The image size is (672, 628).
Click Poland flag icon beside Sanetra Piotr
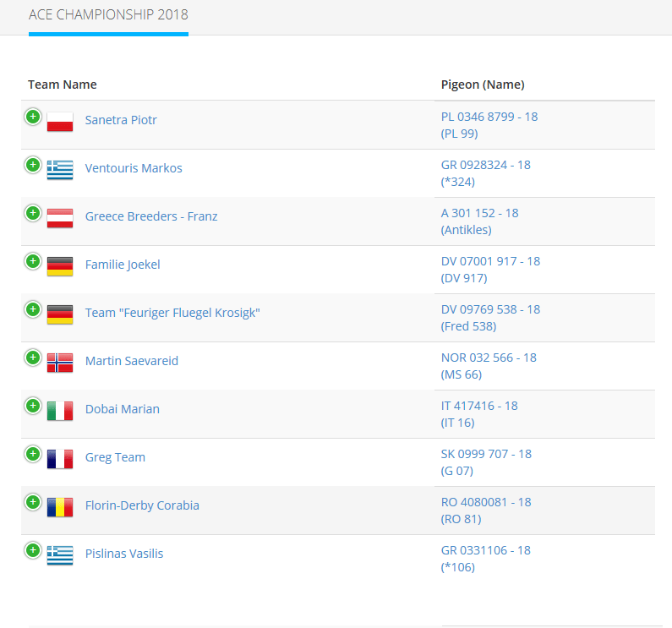coord(60,122)
